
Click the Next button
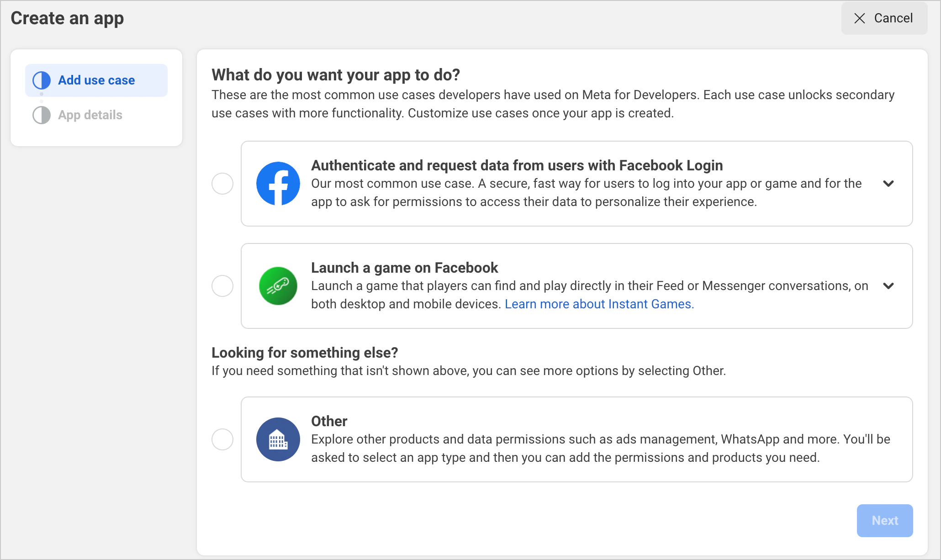click(884, 520)
